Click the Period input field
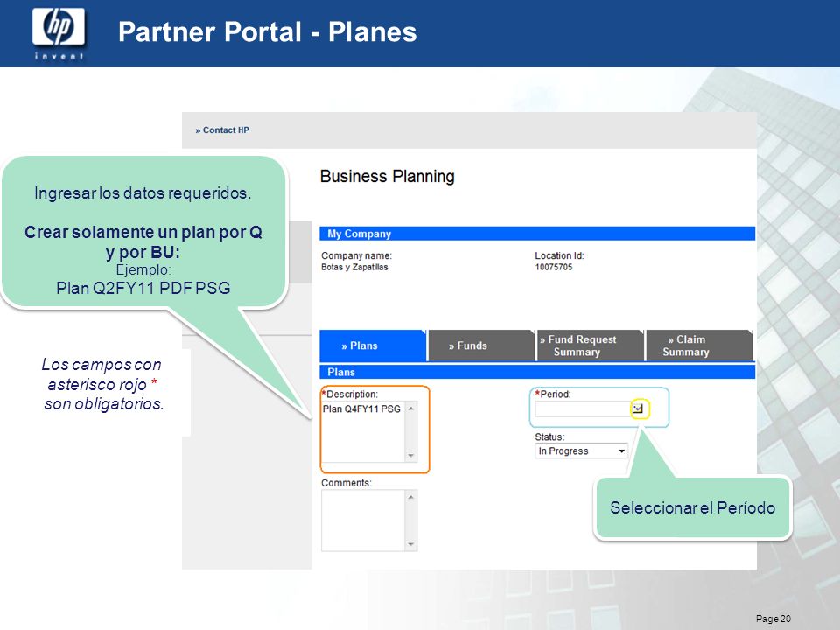This screenshot has width=840, height=630. point(583,409)
